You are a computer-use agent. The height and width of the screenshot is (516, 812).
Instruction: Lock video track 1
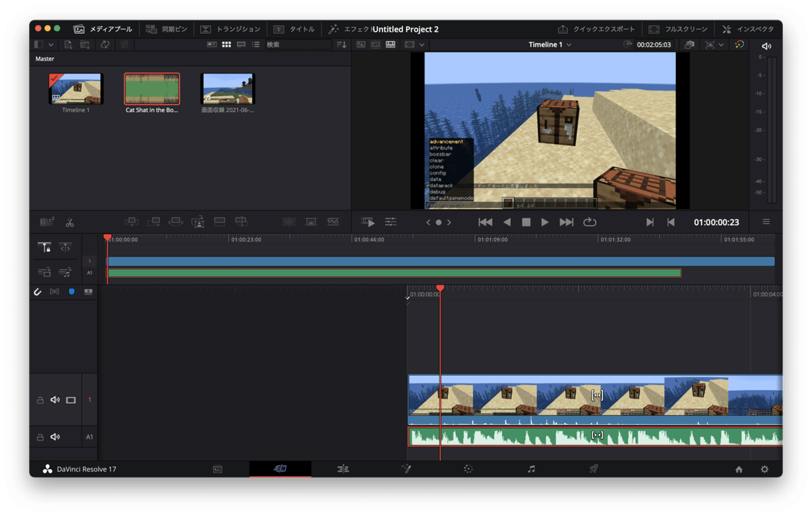click(x=40, y=400)
